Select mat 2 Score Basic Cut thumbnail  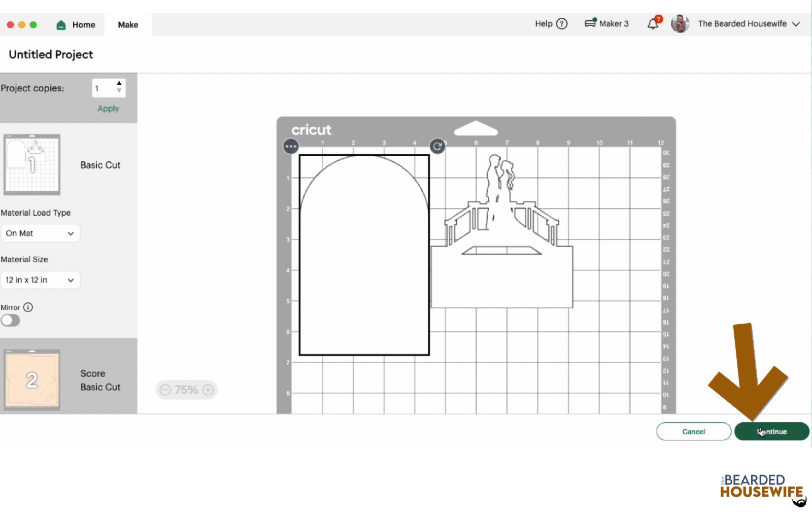pos(32,380)
